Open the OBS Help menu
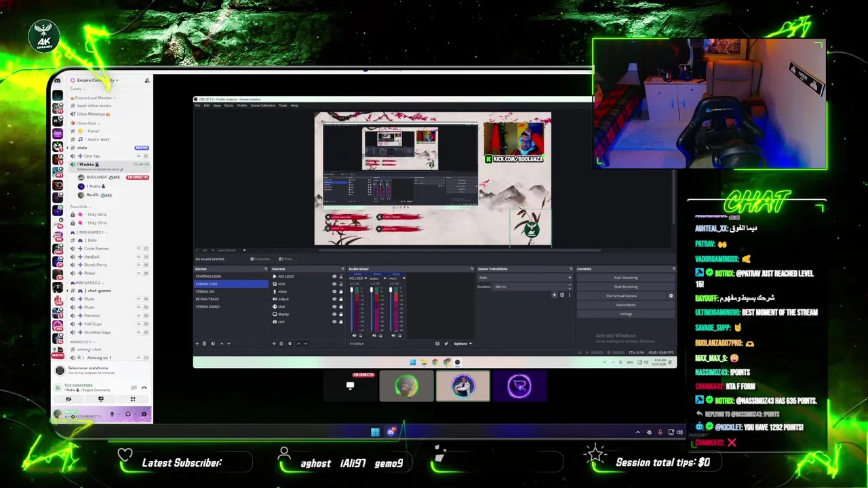 click(x=294, y=106)
